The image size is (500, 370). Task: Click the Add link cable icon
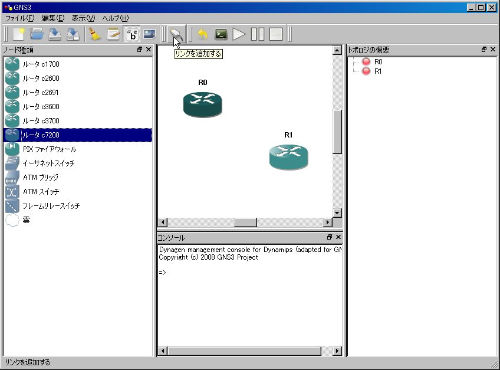(176, 34)
